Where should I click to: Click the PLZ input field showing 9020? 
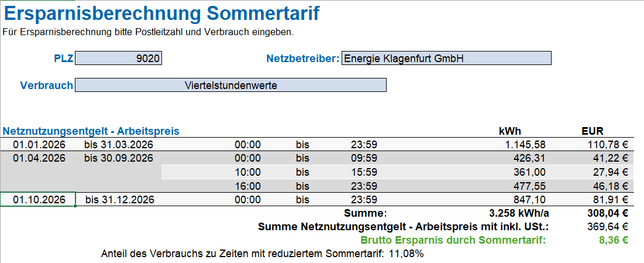118,58
